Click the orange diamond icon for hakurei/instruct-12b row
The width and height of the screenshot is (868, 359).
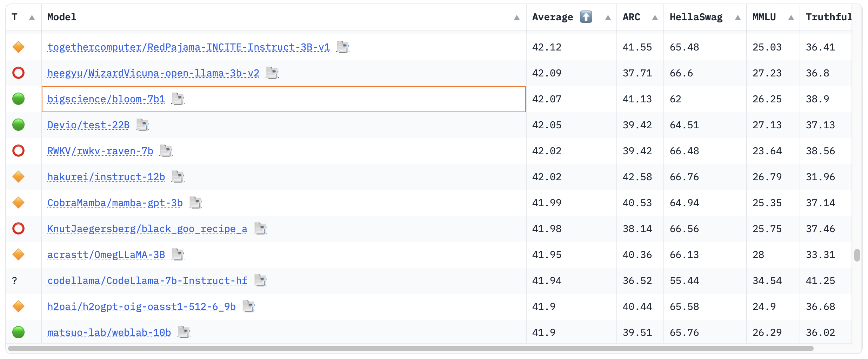pyautogui.click(x=18, y=177)
